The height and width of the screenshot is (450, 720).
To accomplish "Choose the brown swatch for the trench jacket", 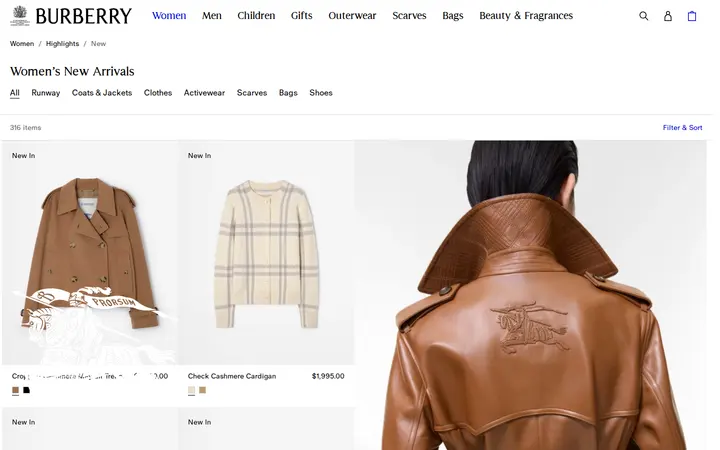I will coord(16,390).
